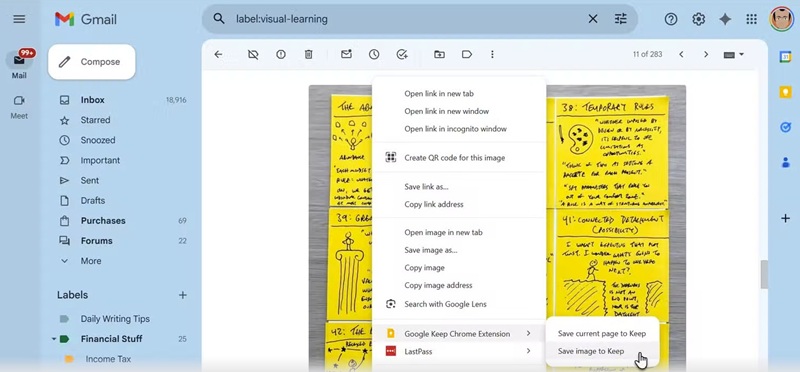Open Google Calendar side panel
This screenshot has width=800, height=372.
[x=785, y=57]
